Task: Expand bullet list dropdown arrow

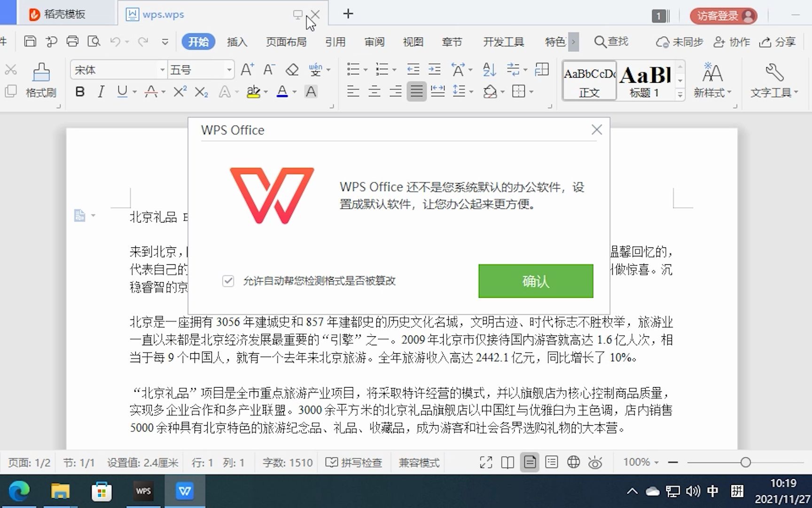Action: (365, 71)
